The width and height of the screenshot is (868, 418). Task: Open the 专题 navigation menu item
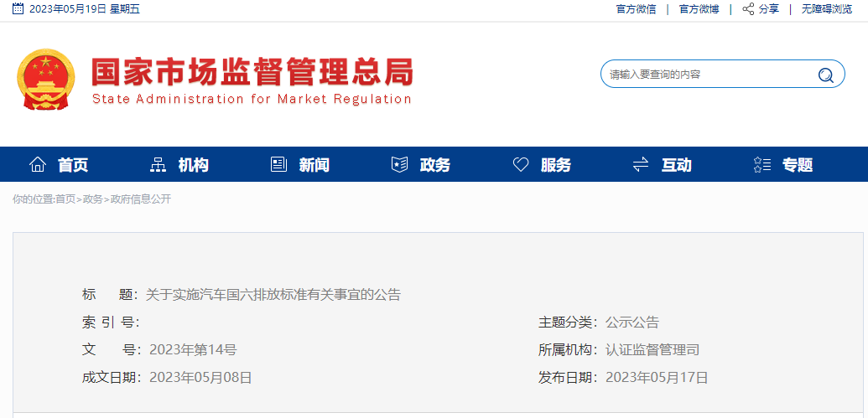coord(798,165)
